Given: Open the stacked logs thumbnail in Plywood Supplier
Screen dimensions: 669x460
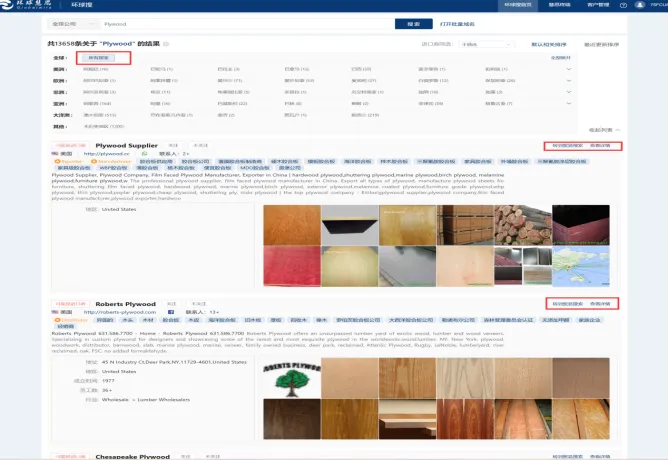Looking at the screenshot, I should click(x=523, y=225).
